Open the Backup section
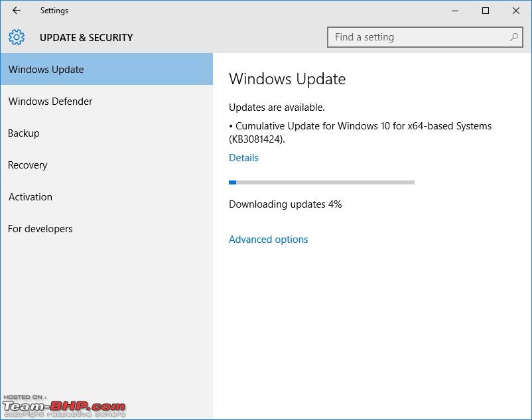Viewport: 532px width, 420px height. click(107, 133)
